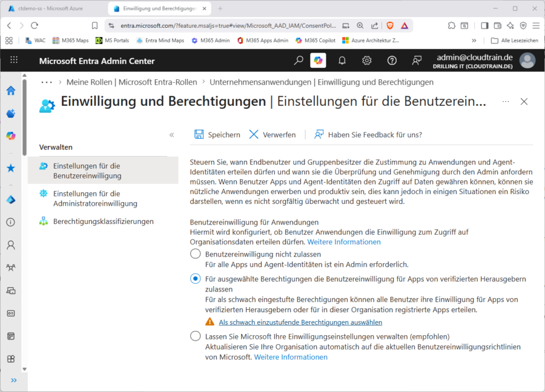This screenshot has width=545, height=392.
Task: Toggle the browser sidebar panel icon
Action: (484, 25)
